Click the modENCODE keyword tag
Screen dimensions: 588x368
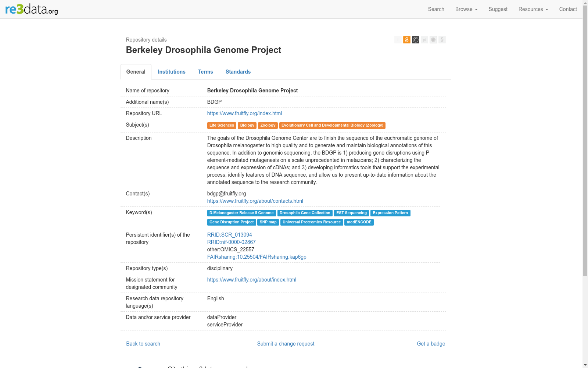[x=359, y=222]
